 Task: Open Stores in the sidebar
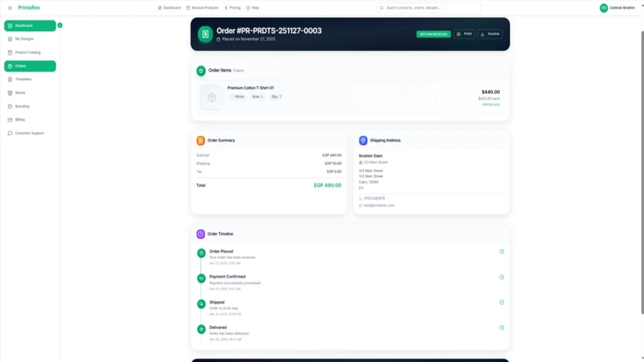pos(30,93)
